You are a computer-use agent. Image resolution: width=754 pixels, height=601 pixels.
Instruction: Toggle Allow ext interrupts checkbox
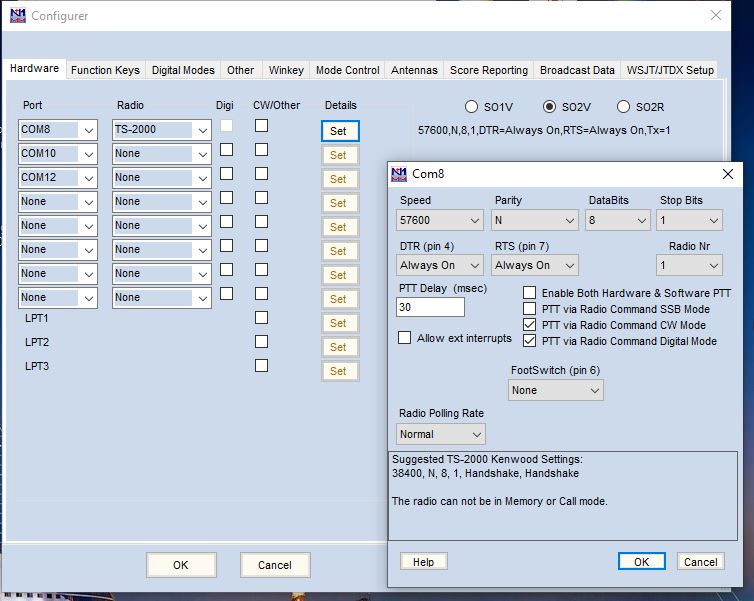[x=405, y=338]
